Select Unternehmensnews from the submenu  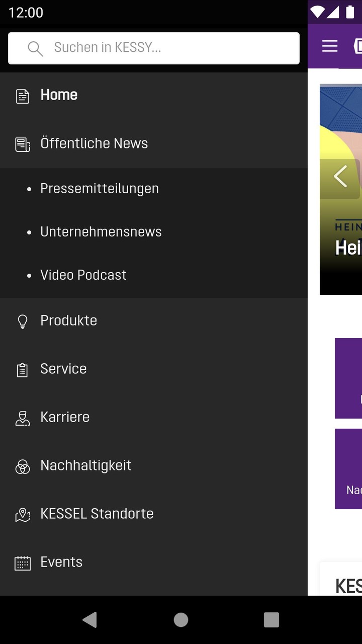point(101,232)
